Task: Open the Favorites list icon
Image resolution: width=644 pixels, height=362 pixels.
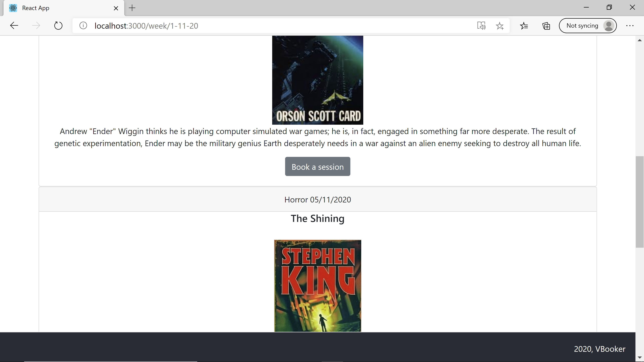Action: pyautogui.click(x=524, y=25)
